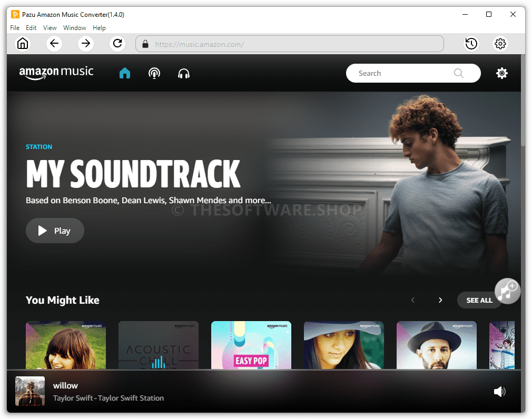Go back using the left arrow button
The image size is (532, 419).
click(54, 43)
